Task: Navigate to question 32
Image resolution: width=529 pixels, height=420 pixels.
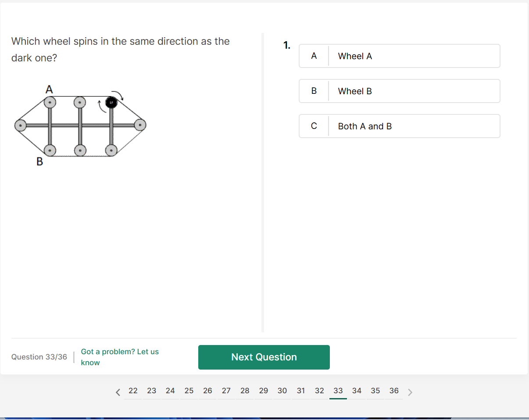Action: pyautogui.click(x=319, y=391)
